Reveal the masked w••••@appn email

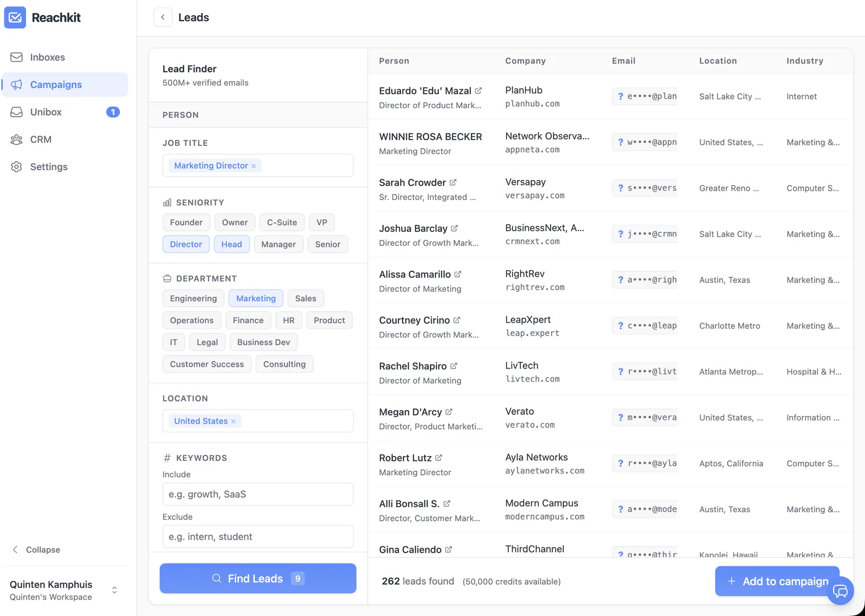point(644,142)
